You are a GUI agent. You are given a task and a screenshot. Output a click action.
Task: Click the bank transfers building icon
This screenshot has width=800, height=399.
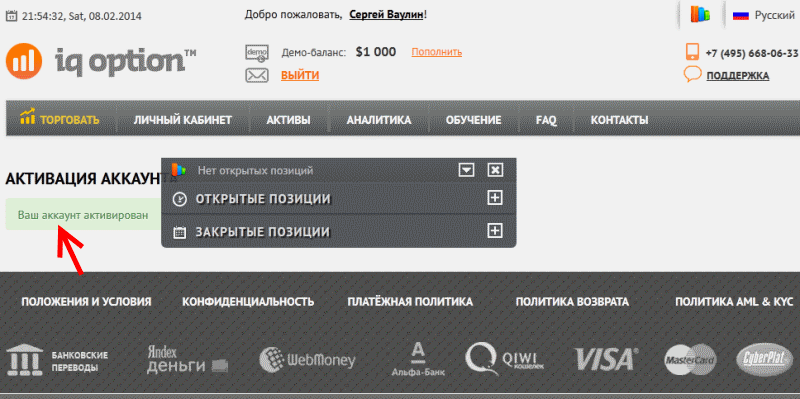coord(24,359)
